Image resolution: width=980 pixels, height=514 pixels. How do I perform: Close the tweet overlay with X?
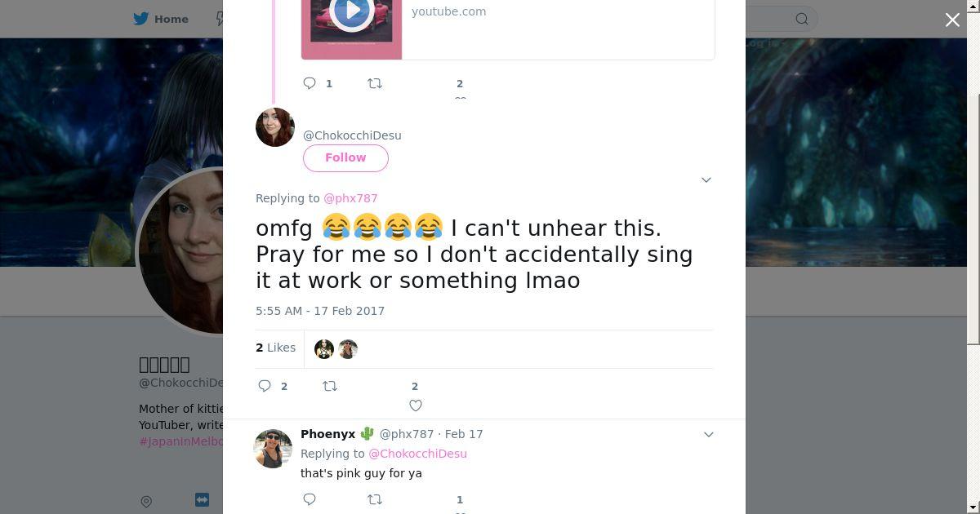(952, 20)
